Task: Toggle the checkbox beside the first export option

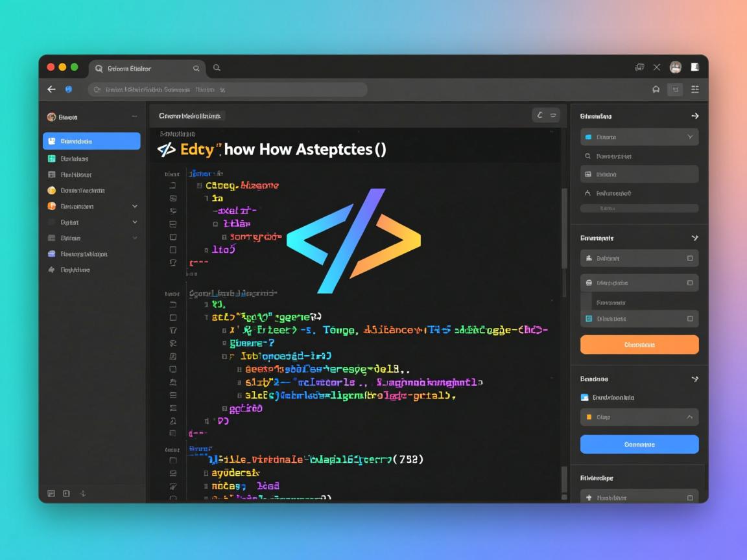Action: pyautogui.click(x=691, y=258)
